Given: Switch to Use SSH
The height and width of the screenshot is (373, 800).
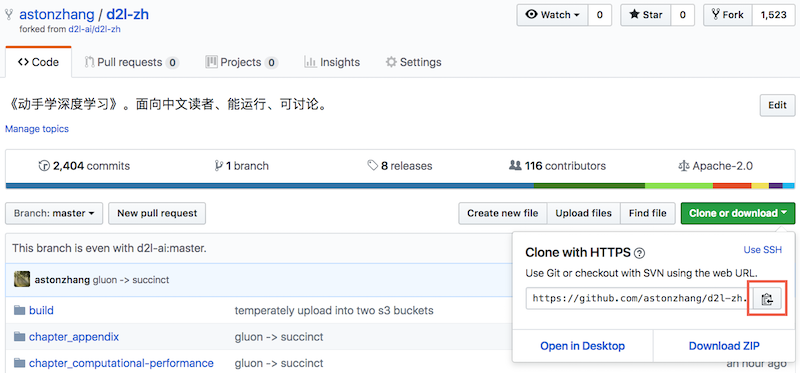Looking at the screenshot, I should coord(762,250).
